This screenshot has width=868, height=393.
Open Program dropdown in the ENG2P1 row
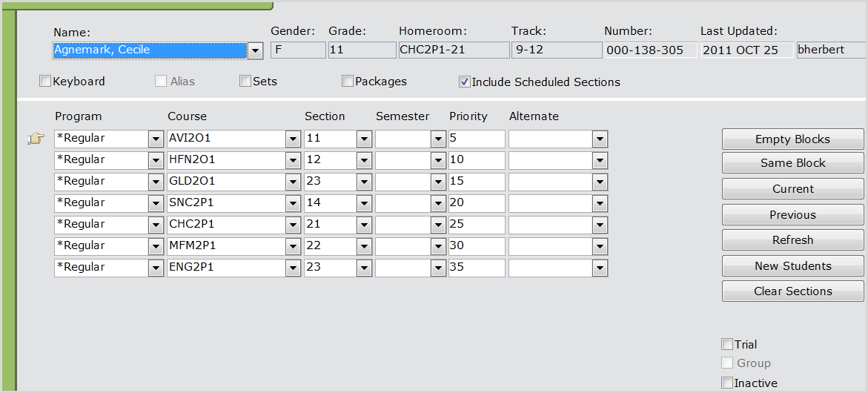point(156,268)
